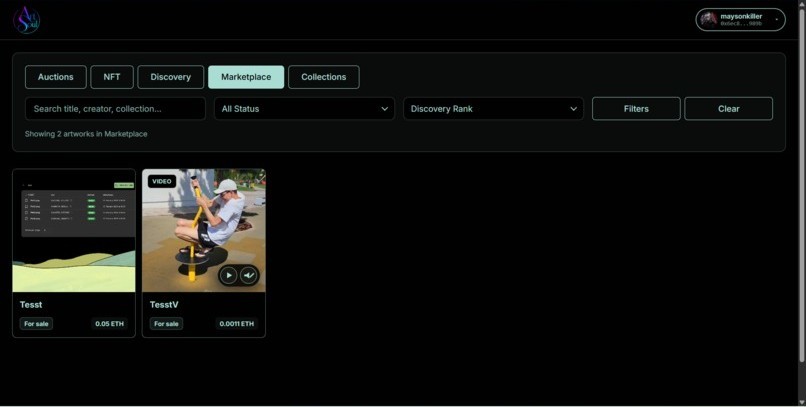Click the Showing 2 artworks in Marketplace text
The image size is (806, 407).
tap(86, 134)
